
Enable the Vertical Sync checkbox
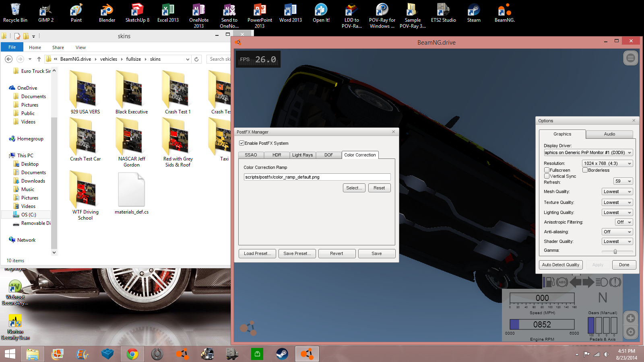pyautogui.click(x=547, y=176)
